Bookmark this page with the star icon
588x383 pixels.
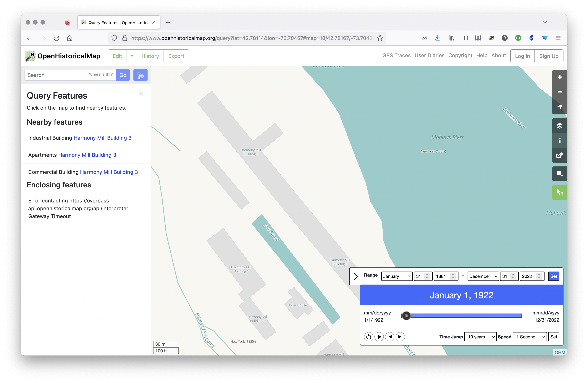[380, 38]
